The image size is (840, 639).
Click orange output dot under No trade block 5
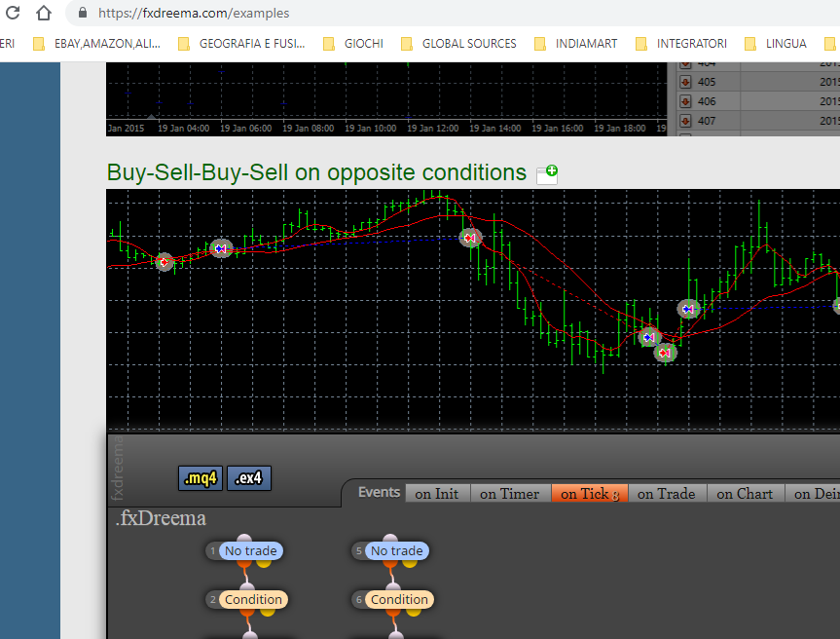tap(390, 563)
